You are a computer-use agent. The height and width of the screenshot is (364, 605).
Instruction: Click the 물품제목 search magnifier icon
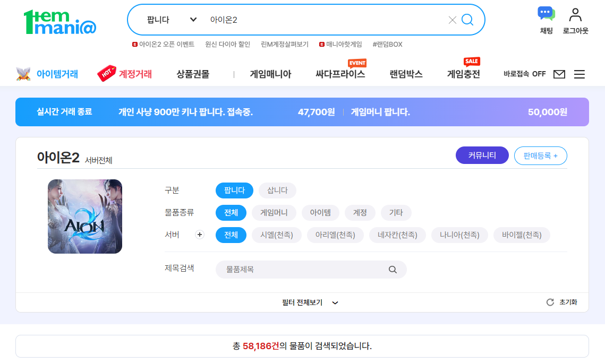pyautogui.click(x=393, y=270)
